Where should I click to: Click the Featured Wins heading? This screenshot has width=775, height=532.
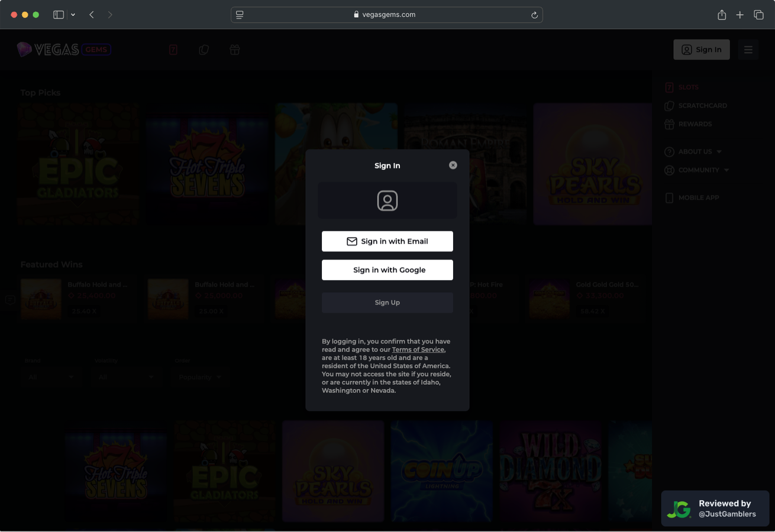tap(51, 265)
